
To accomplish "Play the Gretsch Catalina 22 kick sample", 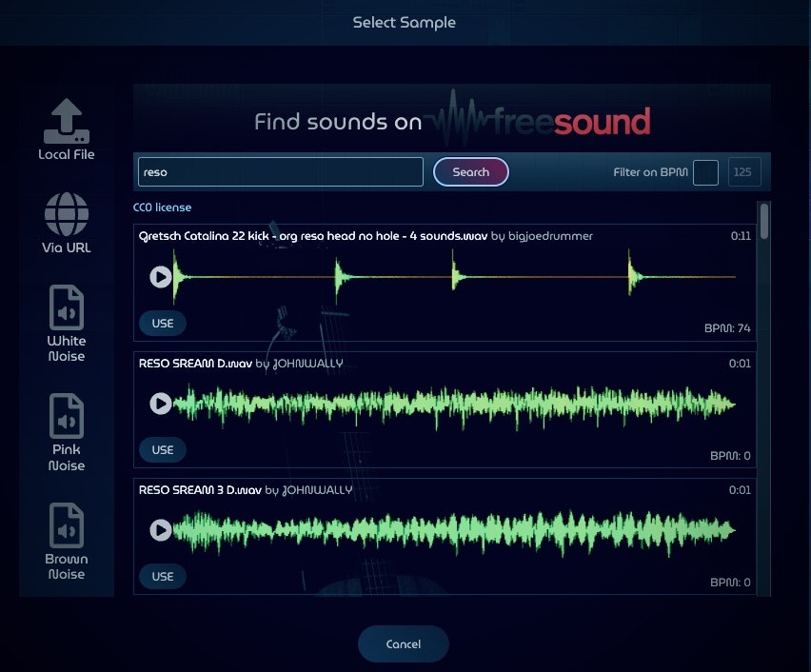I will (160, 277).
